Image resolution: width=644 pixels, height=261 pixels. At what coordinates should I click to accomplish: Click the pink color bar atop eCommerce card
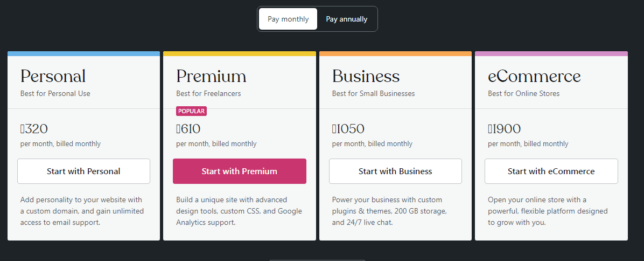pyautogui.click(x=551, y=54)
